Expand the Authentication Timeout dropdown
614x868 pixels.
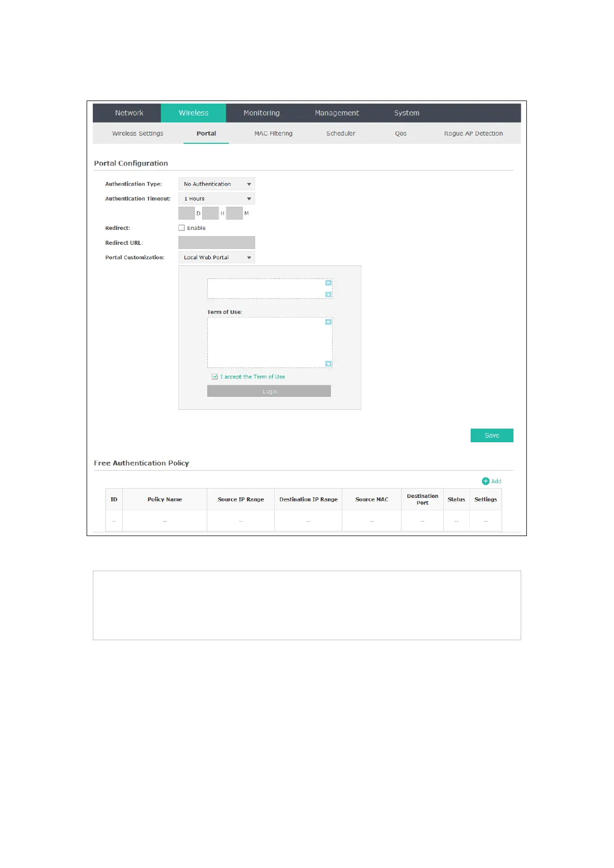[217, 198]
